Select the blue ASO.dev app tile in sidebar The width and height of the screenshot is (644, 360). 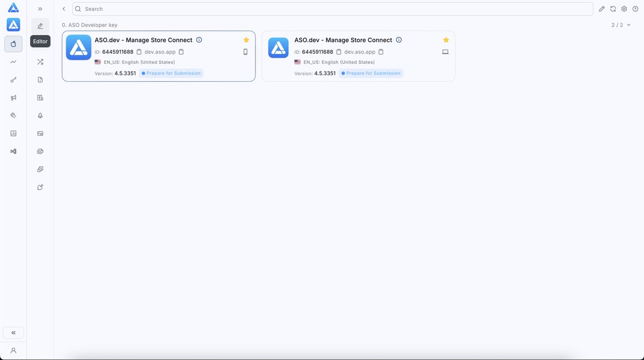coord(13,25)
